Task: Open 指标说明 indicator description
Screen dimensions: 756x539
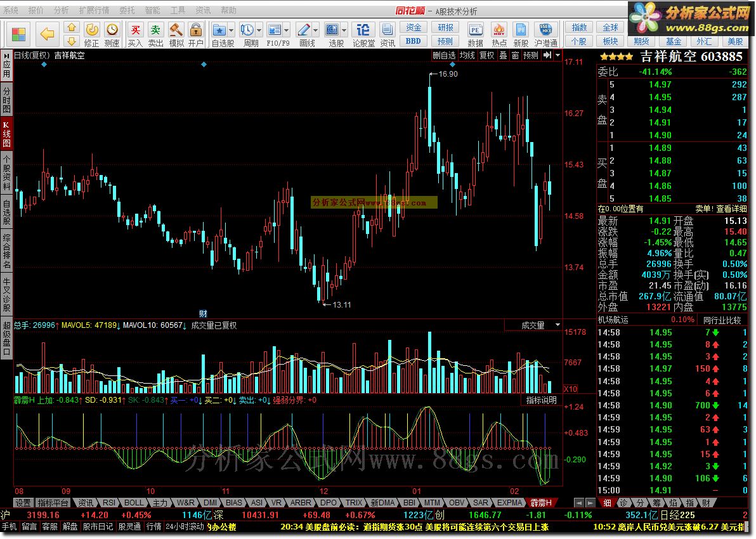Action: [x=541, y=400]
